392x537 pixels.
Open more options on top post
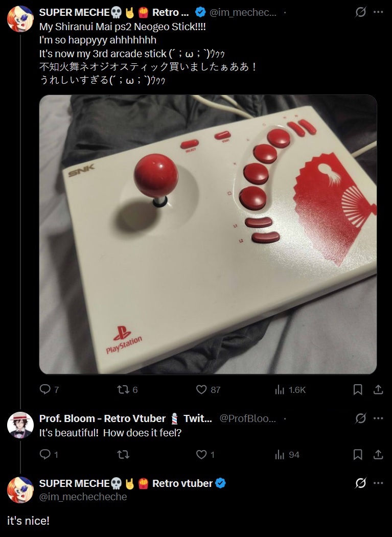click(378, 12)
